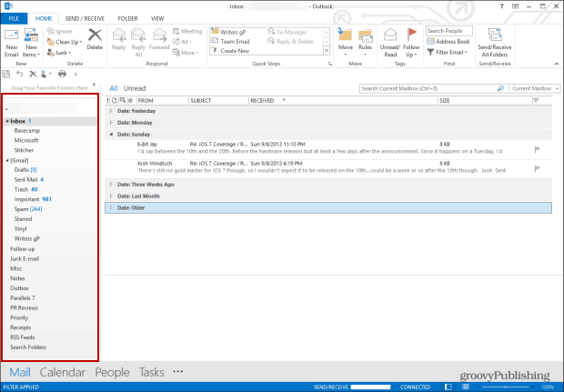Collapse the Inbox folder tree
564x392 pixels.
pos(7,121)
